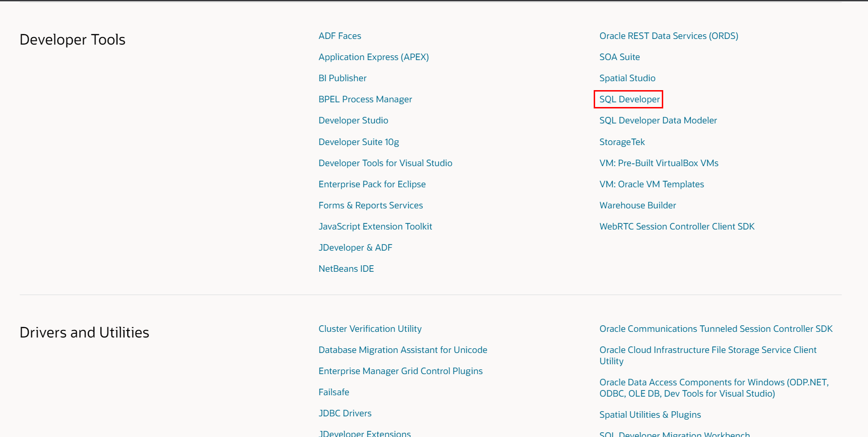Viewport: 868px width, 437px height.
Task: Open Oracle REST Data Services (ORDS)
Action: click(669, 36)
